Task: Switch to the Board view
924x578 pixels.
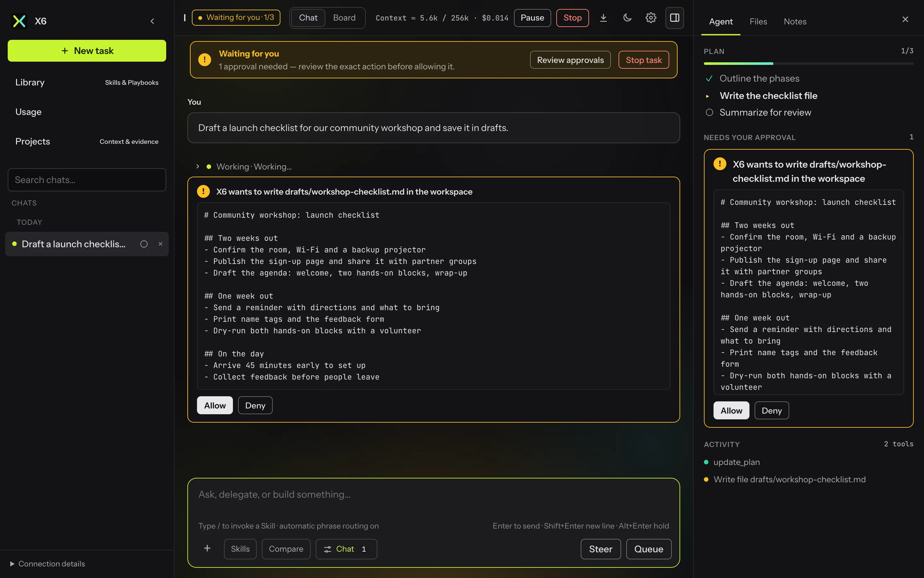Action: click(344, 18)
